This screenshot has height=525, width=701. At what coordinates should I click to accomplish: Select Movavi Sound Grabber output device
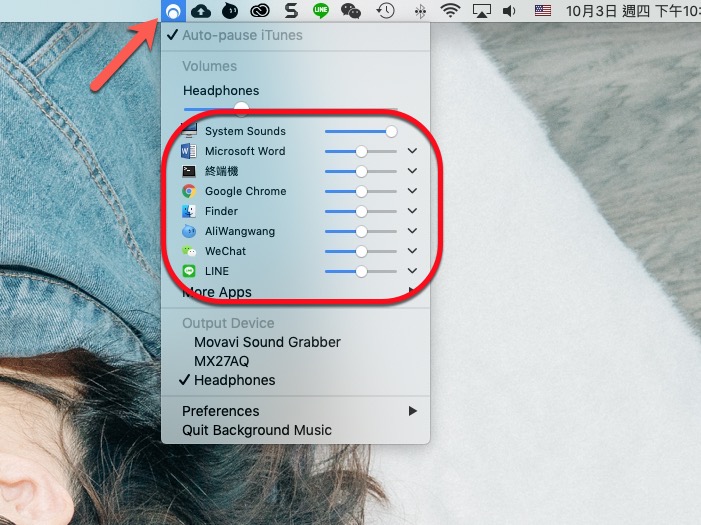(267, 342)
